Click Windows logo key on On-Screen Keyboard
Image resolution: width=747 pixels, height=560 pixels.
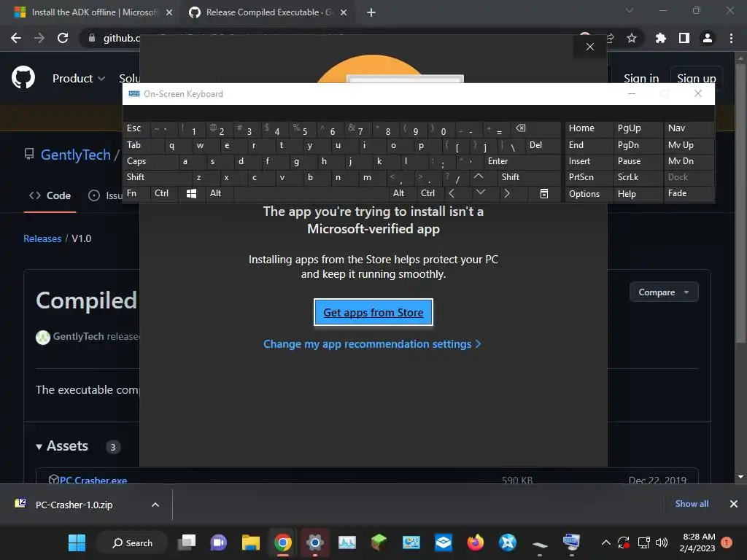click(192, 193)
